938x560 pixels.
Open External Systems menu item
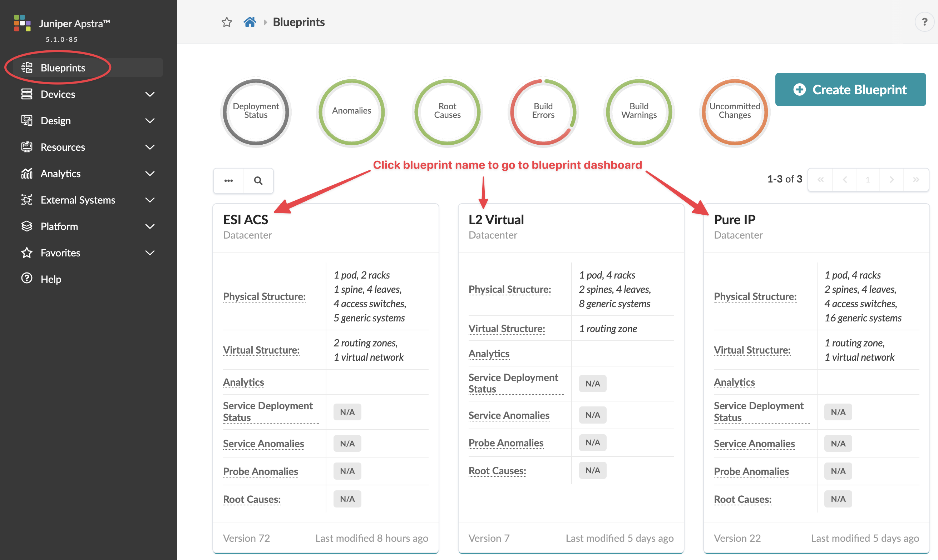point(78,200)
